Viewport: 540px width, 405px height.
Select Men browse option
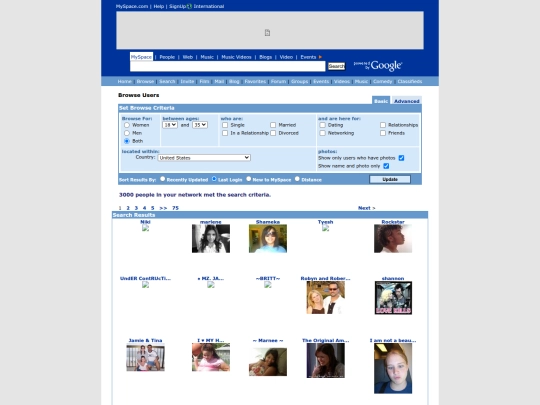coord(127,133)
